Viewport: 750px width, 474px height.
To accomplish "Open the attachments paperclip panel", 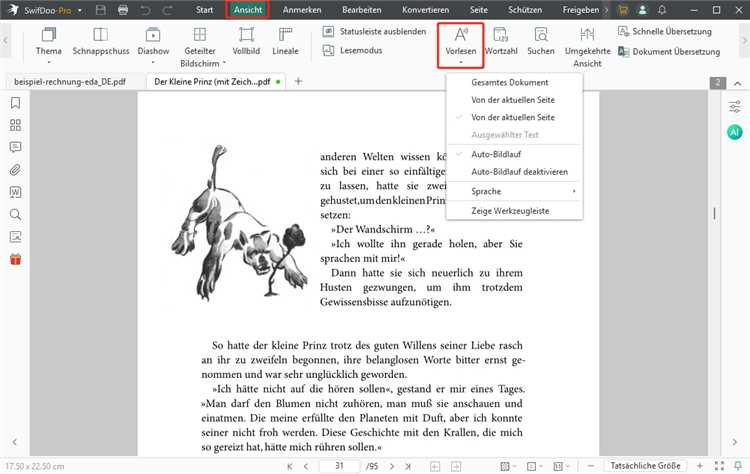I will click(15, 170).
